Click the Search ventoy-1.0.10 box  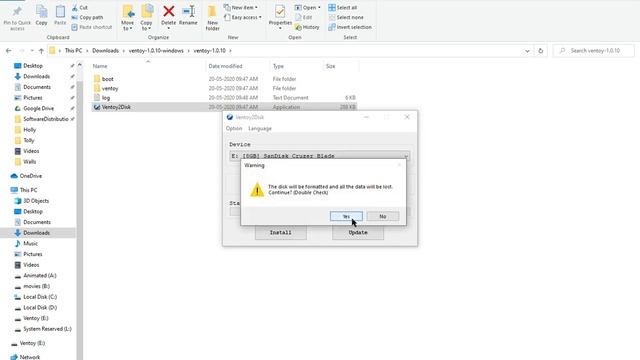tap(594, 51)
